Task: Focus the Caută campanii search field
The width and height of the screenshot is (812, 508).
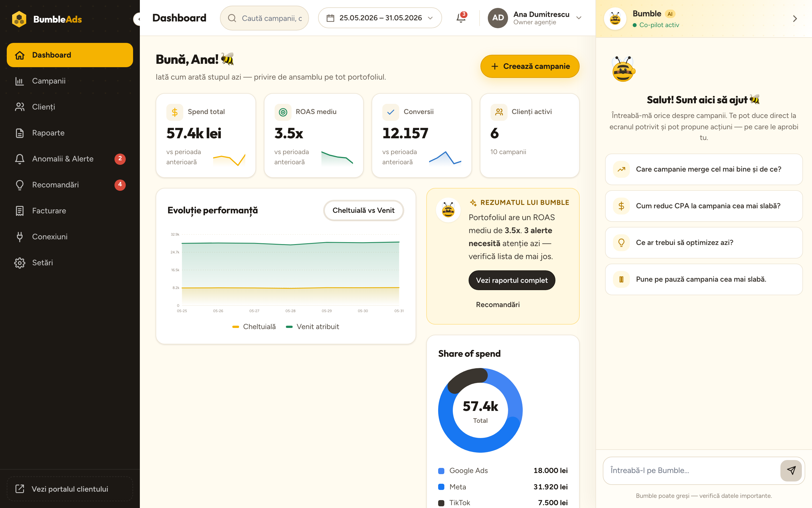Action: 264,18
